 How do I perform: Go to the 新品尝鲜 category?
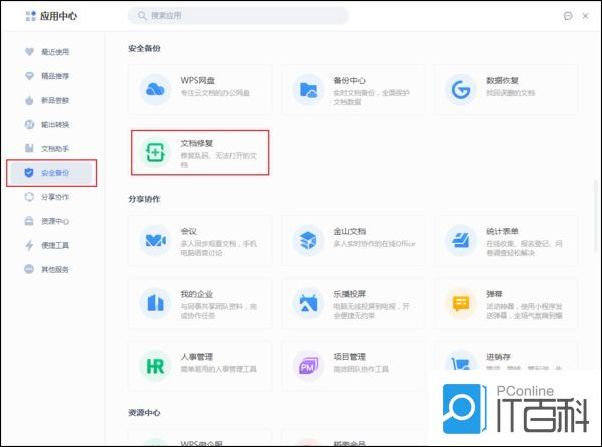tap(51, 100)
